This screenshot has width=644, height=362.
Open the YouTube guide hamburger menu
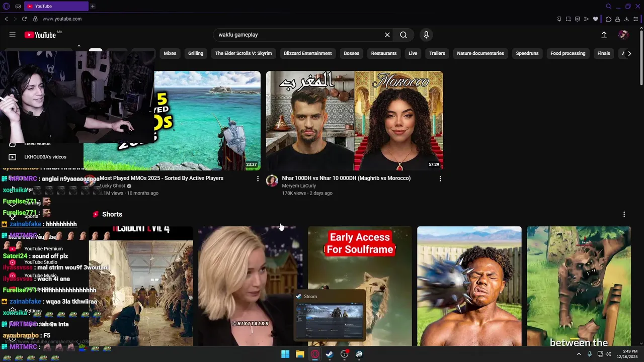click(12, 35)
